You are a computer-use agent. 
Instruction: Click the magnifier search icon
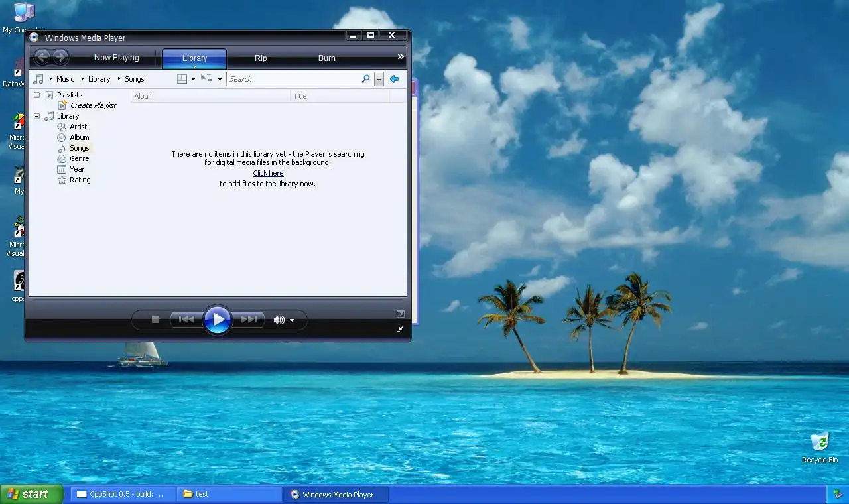pos(365,79)
